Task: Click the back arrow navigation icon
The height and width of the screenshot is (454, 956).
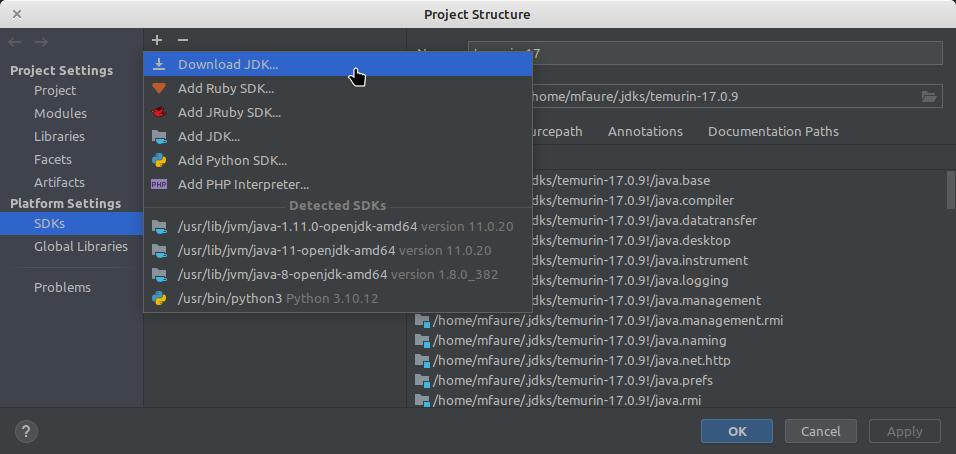Action: [x=15, y=42]
